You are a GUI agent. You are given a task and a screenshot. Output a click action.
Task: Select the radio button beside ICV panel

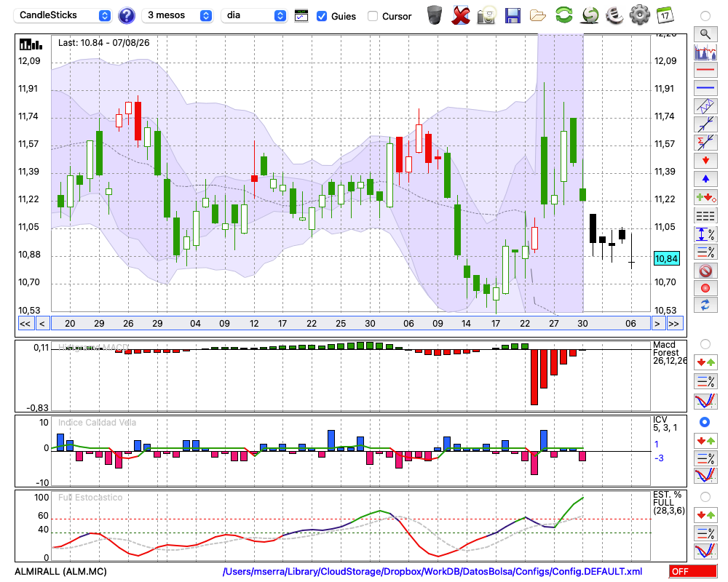[705, 422]
